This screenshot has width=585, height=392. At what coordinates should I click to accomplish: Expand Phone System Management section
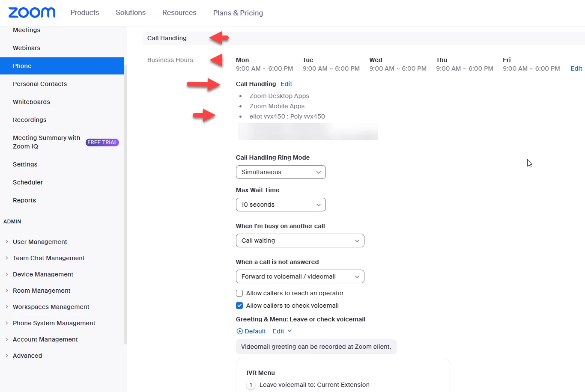click(x=54, y=323)
